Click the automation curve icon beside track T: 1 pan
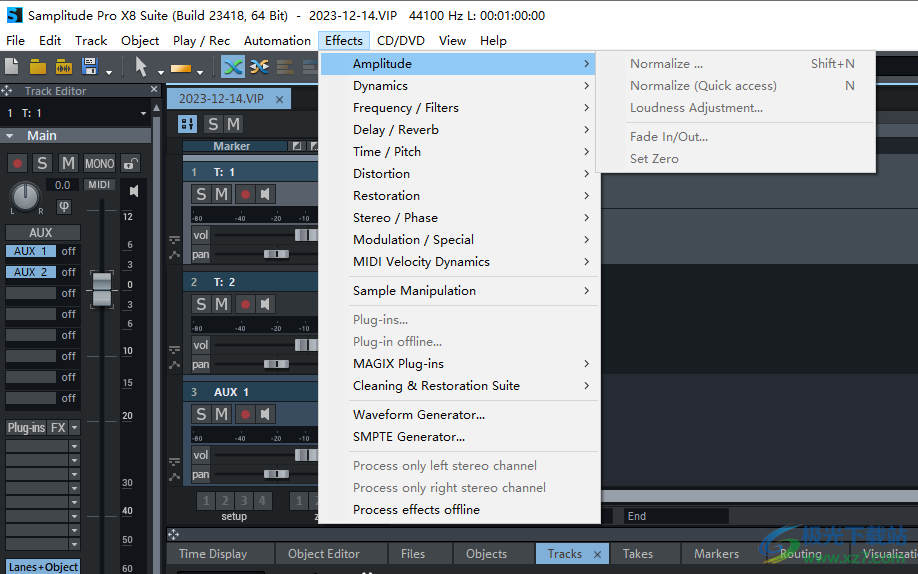Image resolution: width=918 pixels, height=574 pixels. pos(174,255)
